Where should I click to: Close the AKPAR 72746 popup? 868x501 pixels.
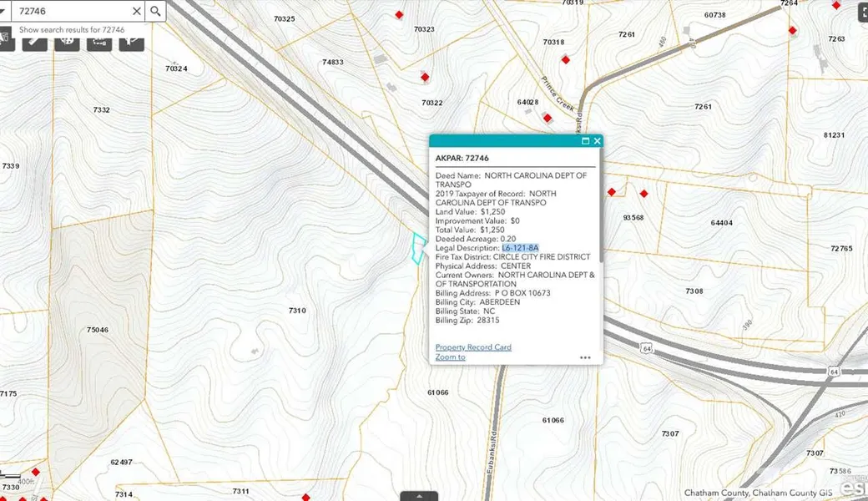pos(597,141)
